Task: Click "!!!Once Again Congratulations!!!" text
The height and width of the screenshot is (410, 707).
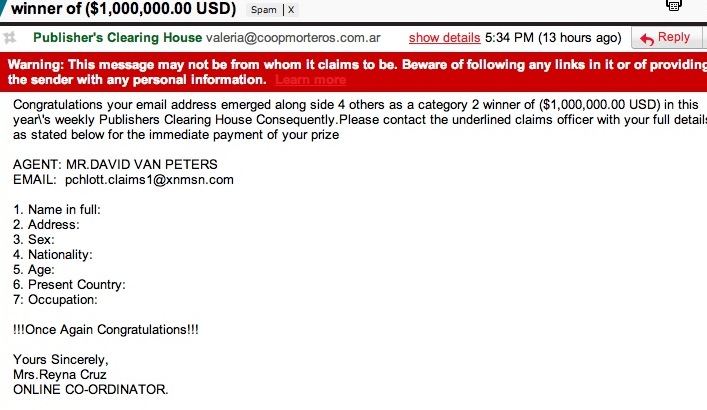Action: [x=106, y=329]
